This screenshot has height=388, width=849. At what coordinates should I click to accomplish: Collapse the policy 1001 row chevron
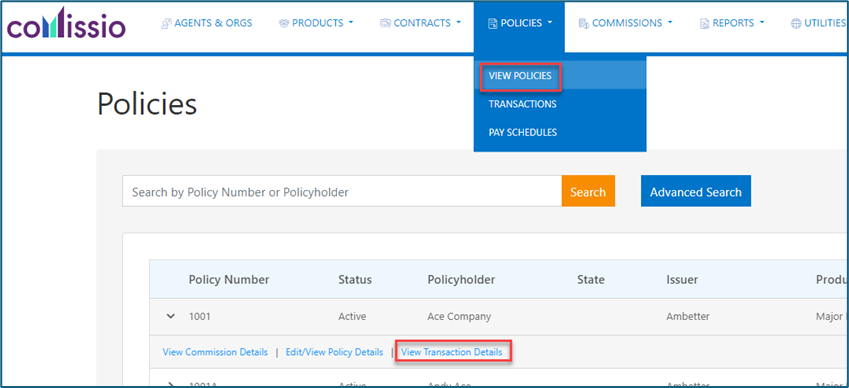pyautogui.click(x=171, y=317)
